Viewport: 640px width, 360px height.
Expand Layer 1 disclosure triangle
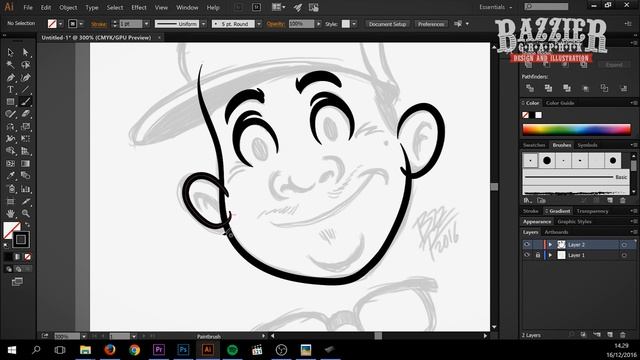click(x=550, y=255)
